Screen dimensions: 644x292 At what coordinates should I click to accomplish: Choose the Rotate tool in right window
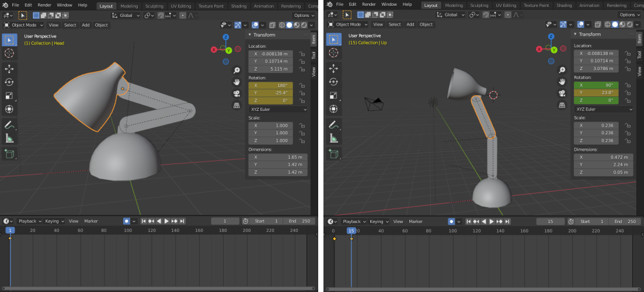click(333, 82)
